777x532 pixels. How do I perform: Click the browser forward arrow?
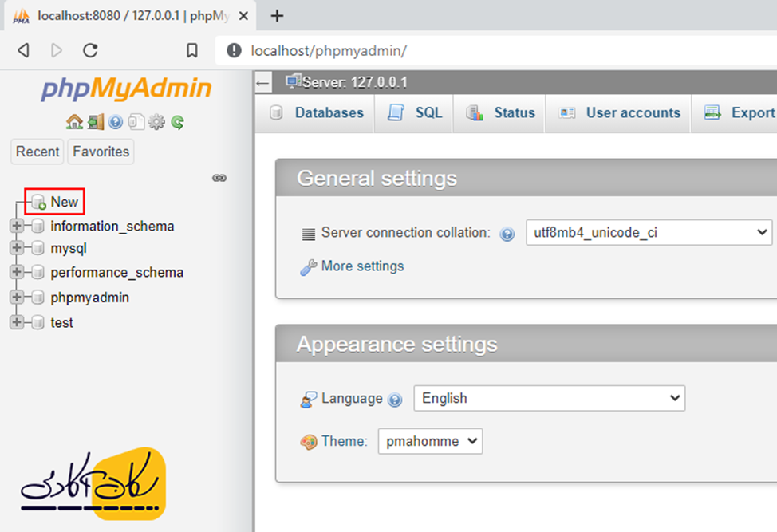coord(57,50)
